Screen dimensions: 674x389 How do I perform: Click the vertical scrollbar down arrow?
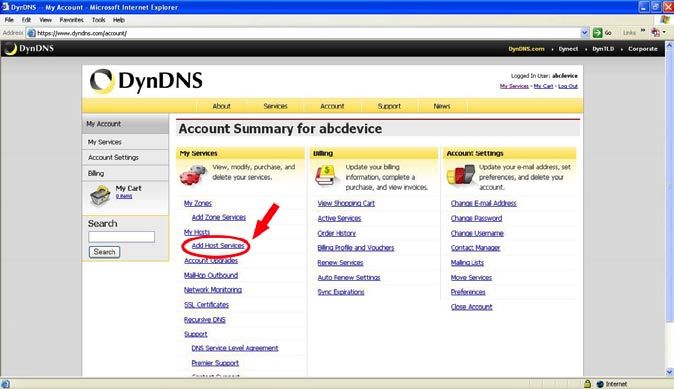(670, 372)
